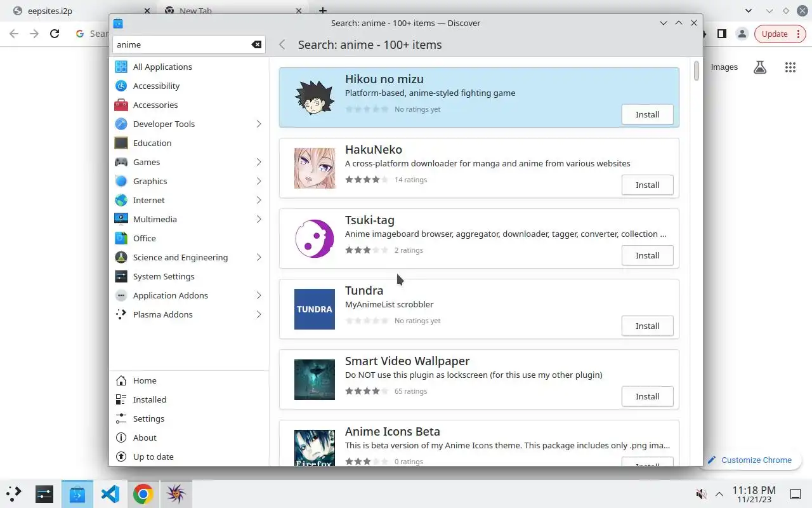Open the Installed list icon
This screenshot has width=812, height=508.
121,399
